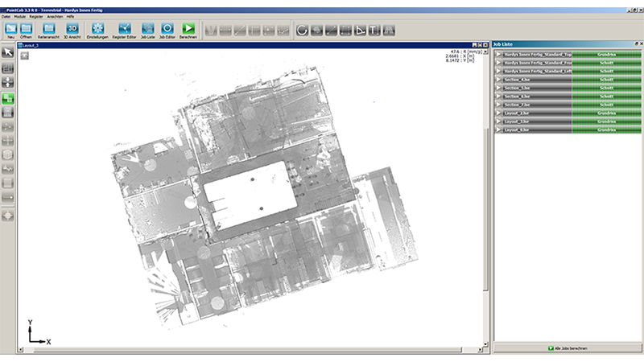644x362 pixels.
Task: Undock the Job Liste panel
Action: coord(636,44)
